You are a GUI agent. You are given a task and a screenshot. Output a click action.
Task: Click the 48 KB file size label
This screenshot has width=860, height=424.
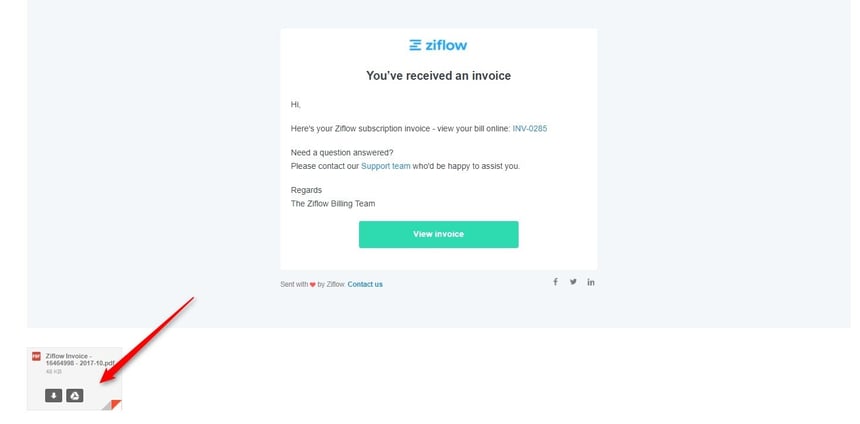pyautogui.click(x=53, y=372)
